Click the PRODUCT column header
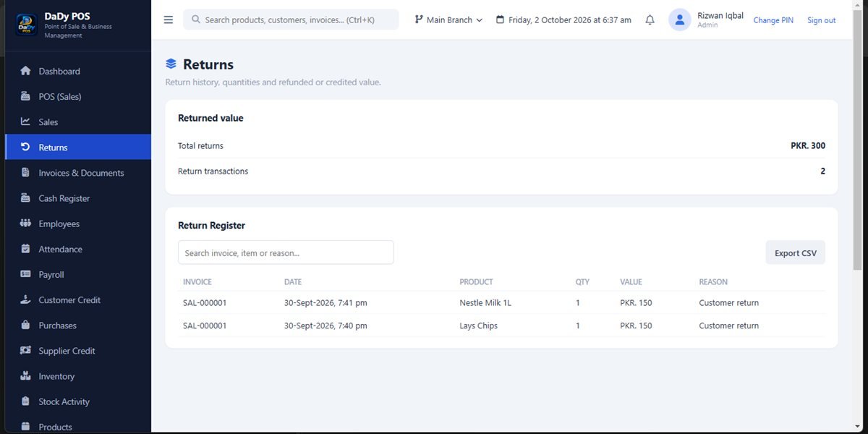 476,282
